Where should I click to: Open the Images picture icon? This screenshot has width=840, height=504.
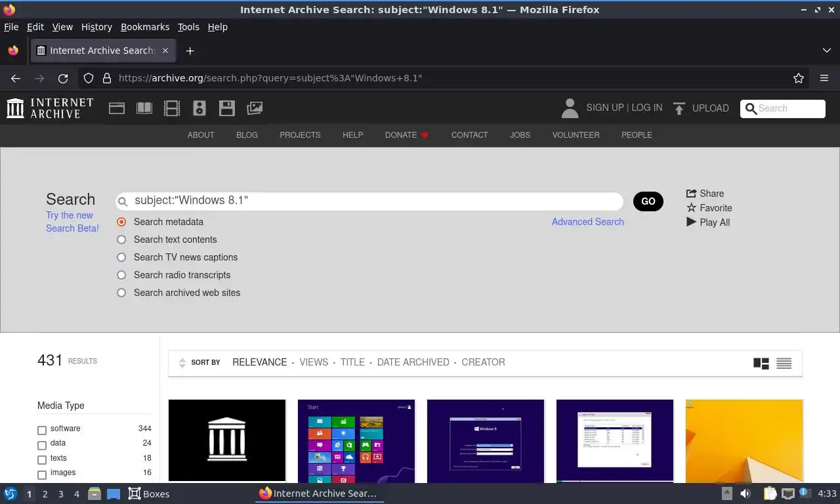[255, 108]
